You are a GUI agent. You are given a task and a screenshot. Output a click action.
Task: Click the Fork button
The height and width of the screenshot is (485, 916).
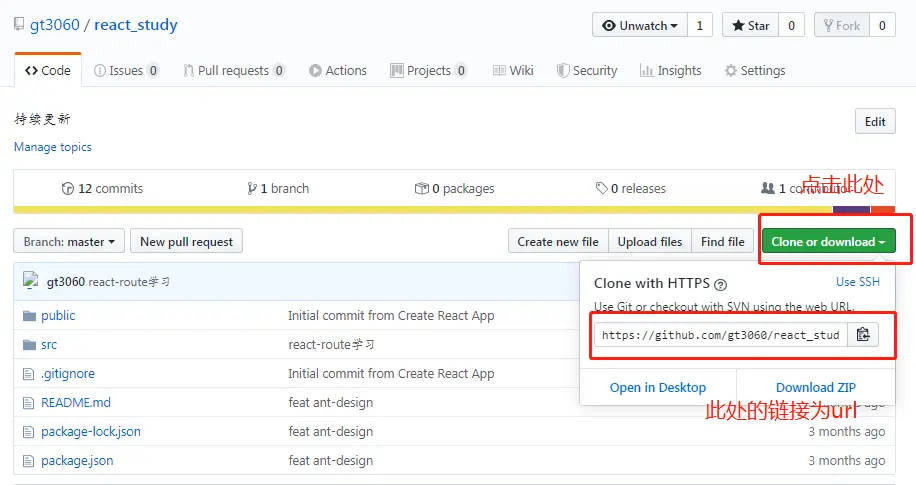click(x=842, y=25)
